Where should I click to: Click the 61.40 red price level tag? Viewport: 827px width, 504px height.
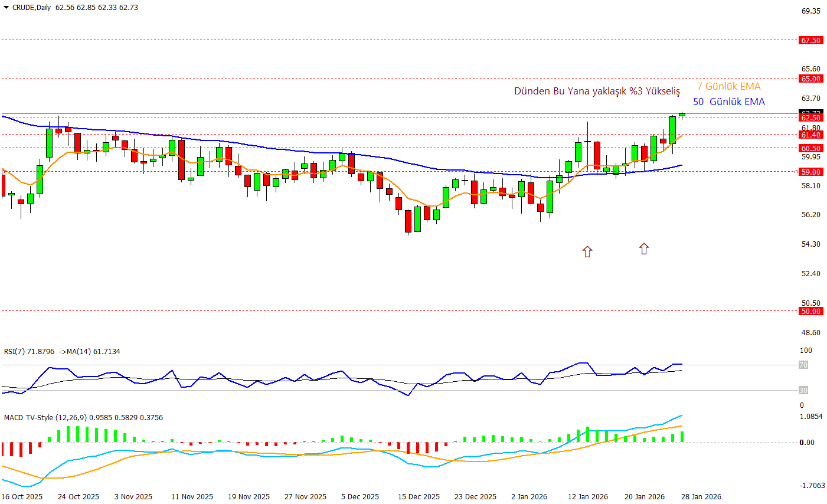click(810, 135)
